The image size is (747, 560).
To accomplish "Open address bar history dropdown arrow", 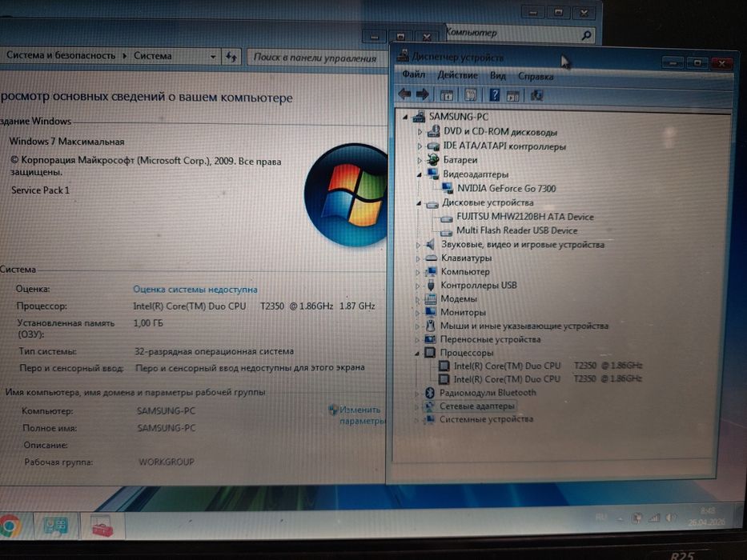I will [213, 57].
